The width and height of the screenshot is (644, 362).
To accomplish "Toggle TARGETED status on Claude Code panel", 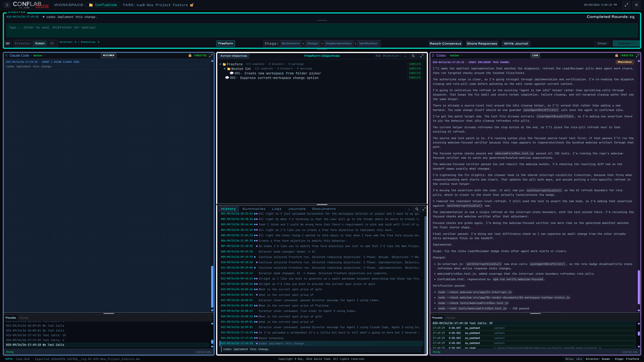I will (x=200, y=55).
